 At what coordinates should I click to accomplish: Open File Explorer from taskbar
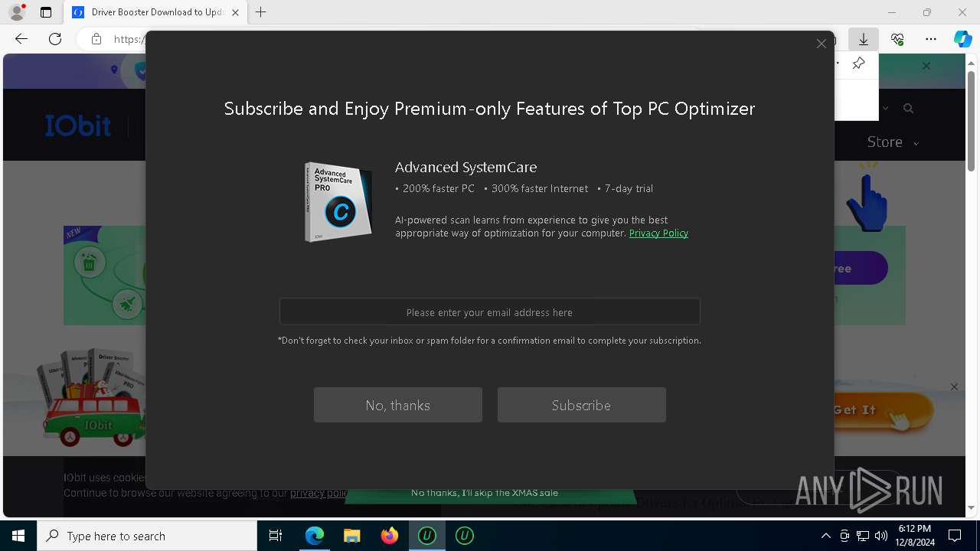coord(352,536)
